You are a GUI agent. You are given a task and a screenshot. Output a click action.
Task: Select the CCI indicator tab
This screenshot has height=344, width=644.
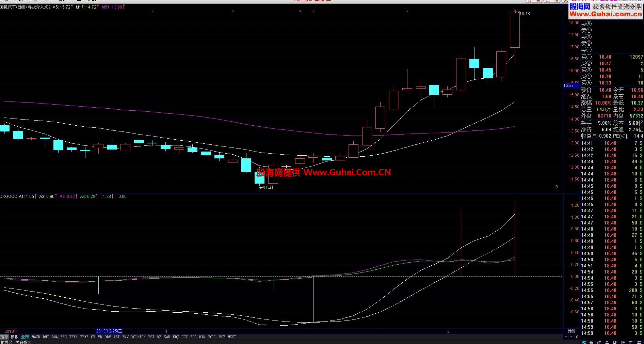(184, 337)
